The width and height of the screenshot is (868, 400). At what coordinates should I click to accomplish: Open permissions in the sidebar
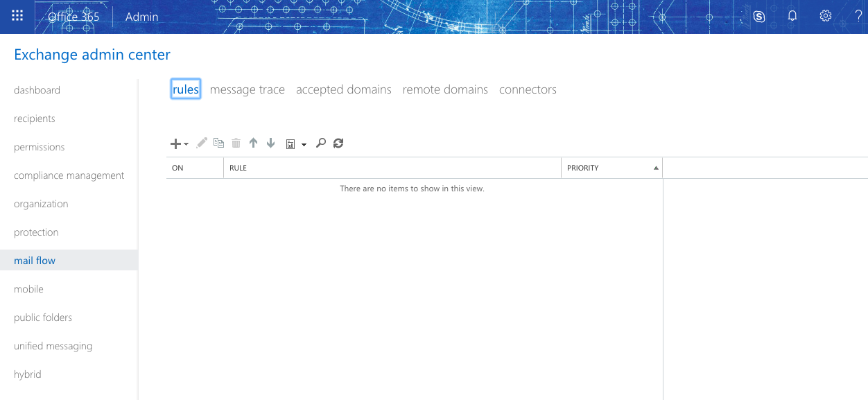click(x=40, y=147)
